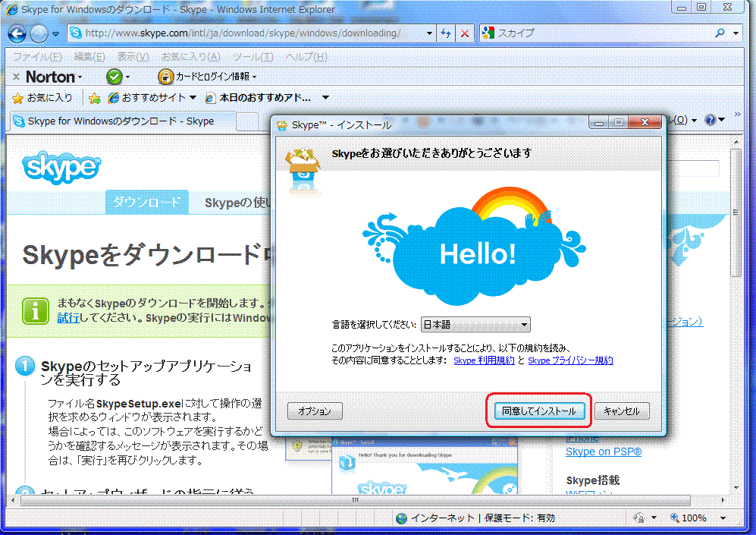Click the Internet Explorer title bar icon
This screenshot has width=756, height=535.
12,9
